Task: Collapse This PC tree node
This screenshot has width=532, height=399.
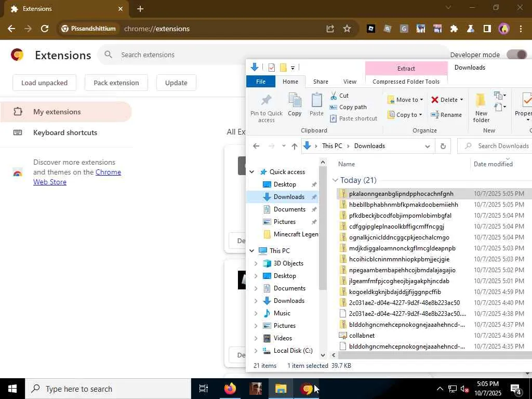Action: [x=252, y=251]
